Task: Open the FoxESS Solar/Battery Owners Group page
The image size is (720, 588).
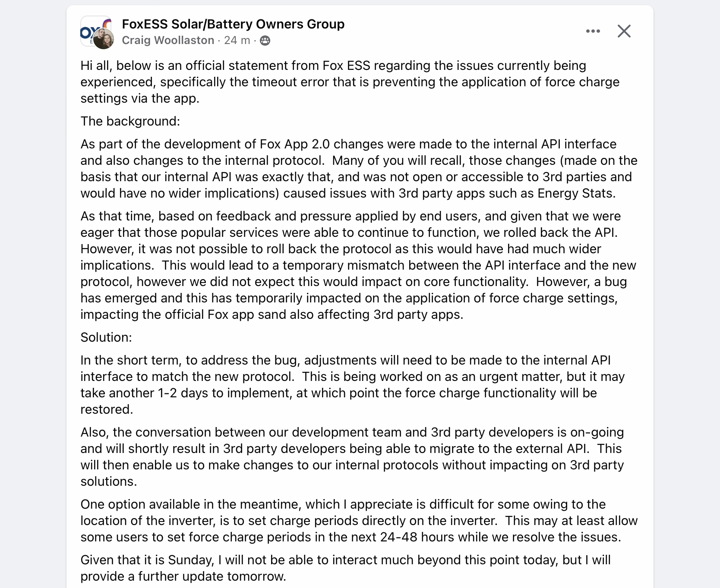Action: coord(233,24)
